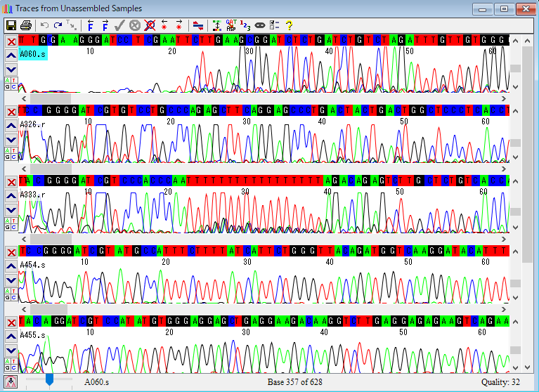This screenshot has height=392, width=539.
Task: Click the find next F right-arrow icon
Action: click(x=105, y=25)
